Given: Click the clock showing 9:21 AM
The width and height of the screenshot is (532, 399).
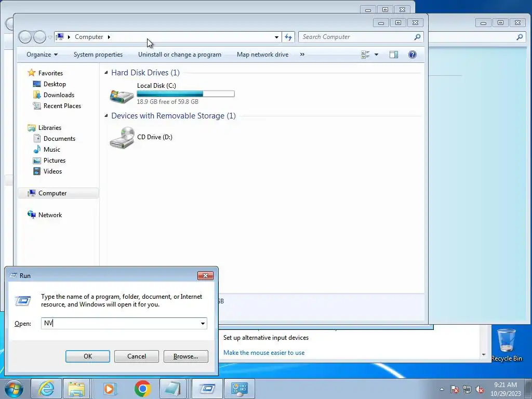Looking at the screenshot, I should (505, 385).
